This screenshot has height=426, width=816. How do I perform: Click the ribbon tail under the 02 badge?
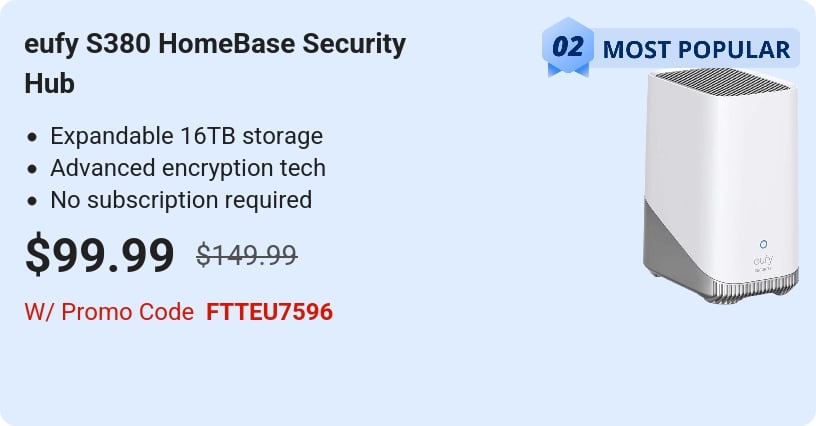pos(568,70)
